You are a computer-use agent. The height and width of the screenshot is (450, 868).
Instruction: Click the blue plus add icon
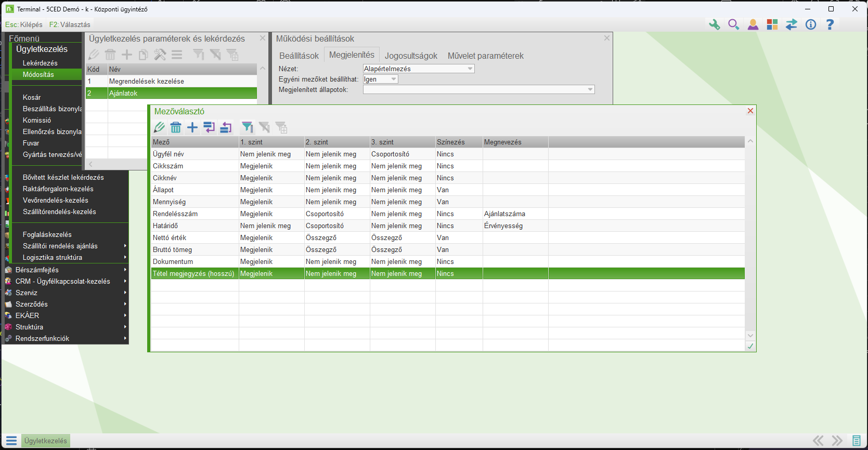click(192, 127)
